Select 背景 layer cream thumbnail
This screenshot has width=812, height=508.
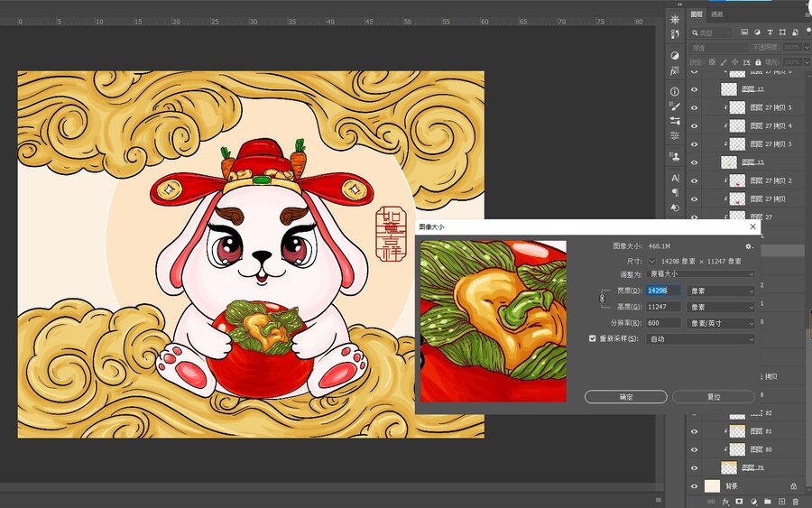pyautogui.click(x=712, y=486)
